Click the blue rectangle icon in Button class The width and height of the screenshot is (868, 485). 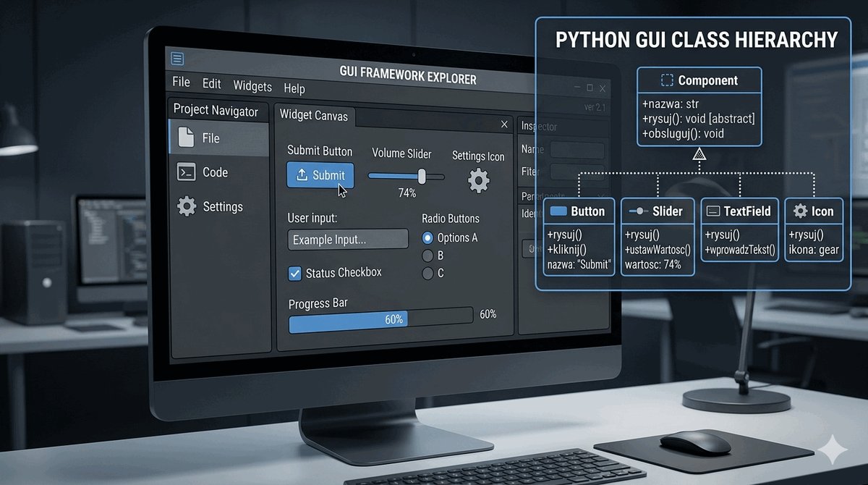pyautogui.click(x=558, y=211)
